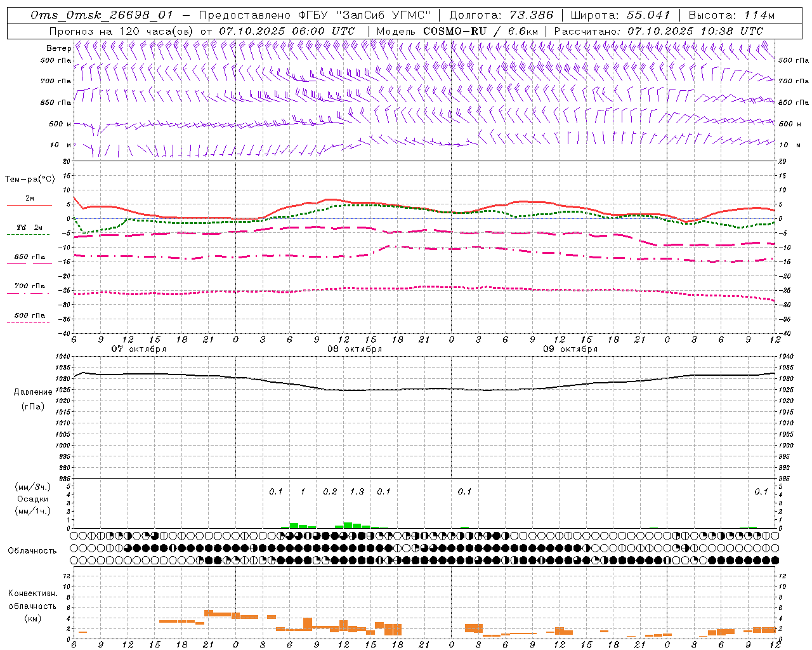The width and height of the screenshot is (812, 650).
Task: Click the Долгота: 73.386 value
Action: pos(501,15)
